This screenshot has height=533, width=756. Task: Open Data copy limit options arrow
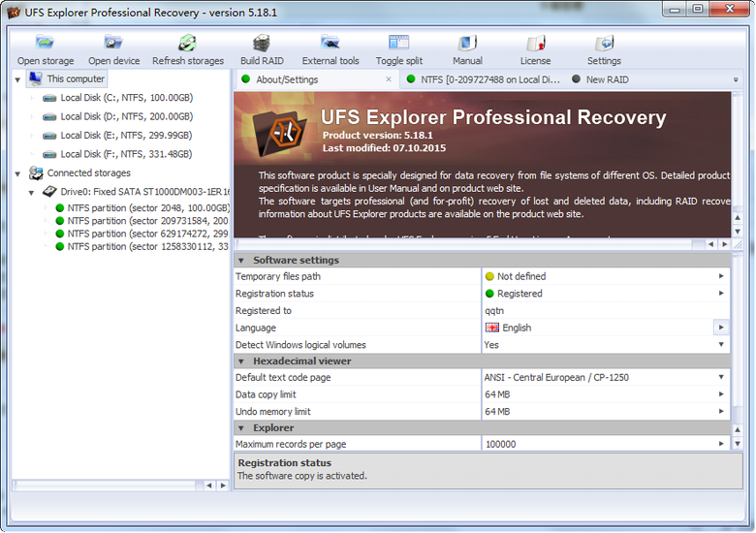point(721,394)
